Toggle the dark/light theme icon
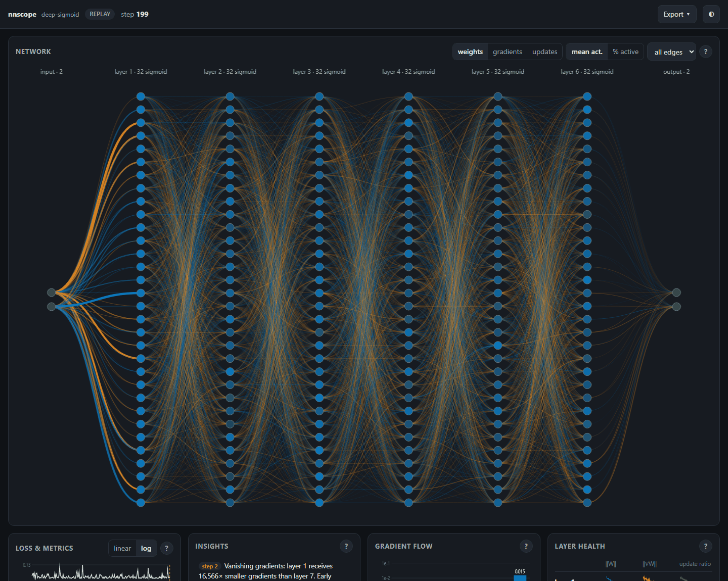The width and height of the screenshot is (728, 581). click(x=711, y=14)
